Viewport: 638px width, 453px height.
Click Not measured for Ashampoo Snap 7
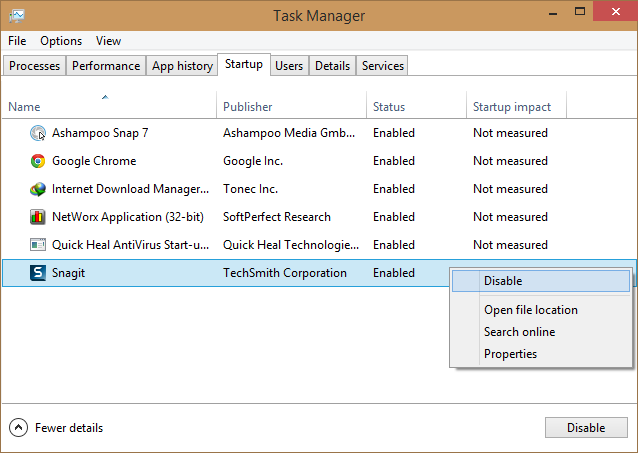pyautogui.click(x=510, y=133)
